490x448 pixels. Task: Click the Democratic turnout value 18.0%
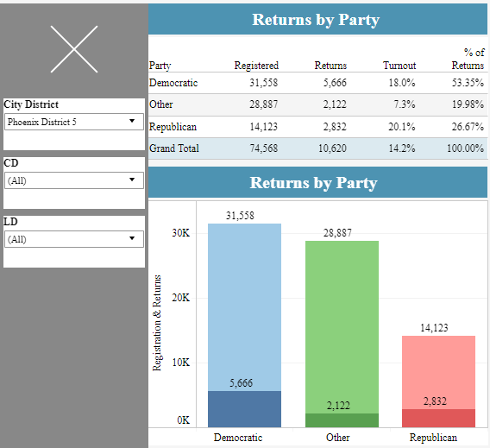click(402, 83)
